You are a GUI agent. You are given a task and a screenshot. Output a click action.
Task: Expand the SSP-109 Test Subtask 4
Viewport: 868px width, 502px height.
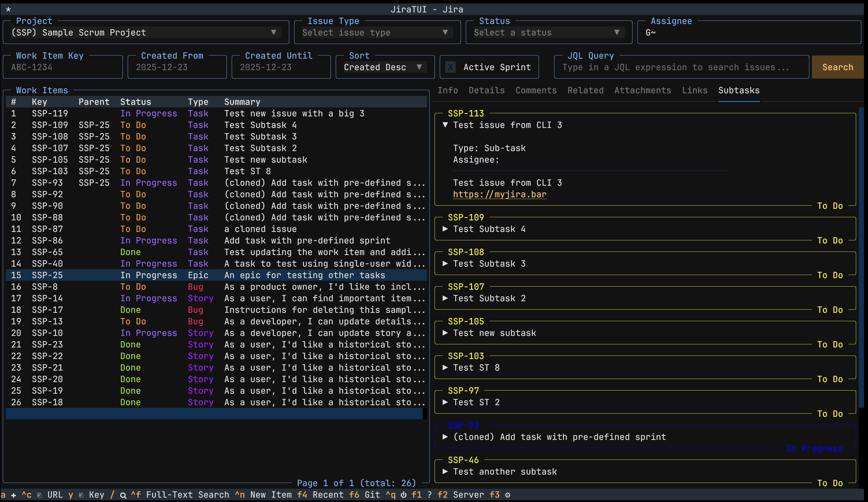(445, 229)
